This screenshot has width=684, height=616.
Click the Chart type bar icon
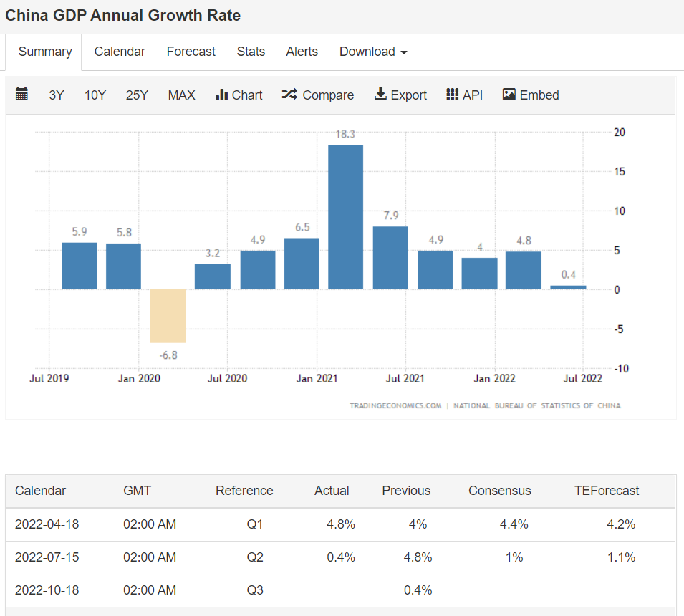click(221, 95)
